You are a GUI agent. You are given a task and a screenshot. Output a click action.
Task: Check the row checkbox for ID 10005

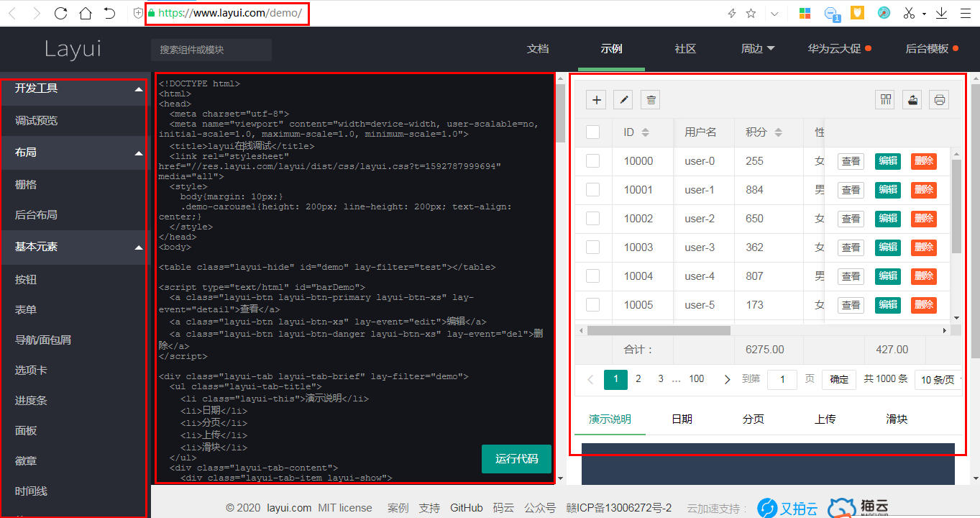[593, 305]
